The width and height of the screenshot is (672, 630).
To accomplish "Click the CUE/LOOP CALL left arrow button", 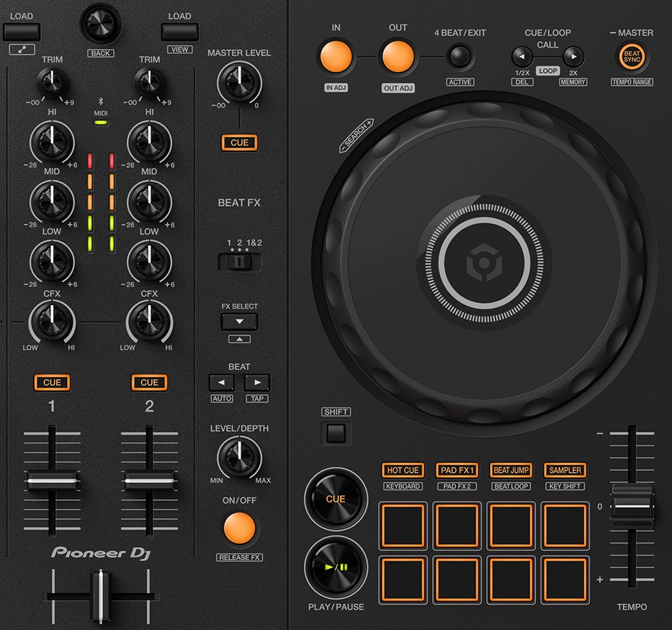I will coord(522,56).
